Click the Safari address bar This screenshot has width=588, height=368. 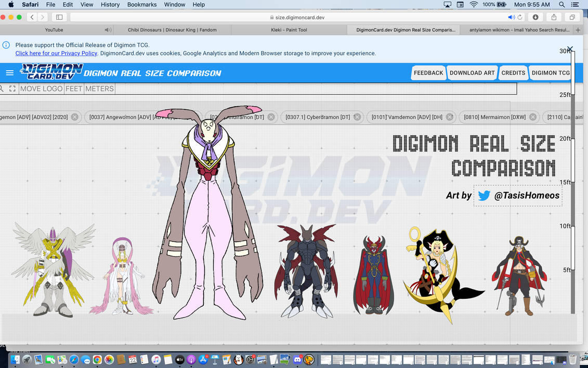[x=297, y=17]
